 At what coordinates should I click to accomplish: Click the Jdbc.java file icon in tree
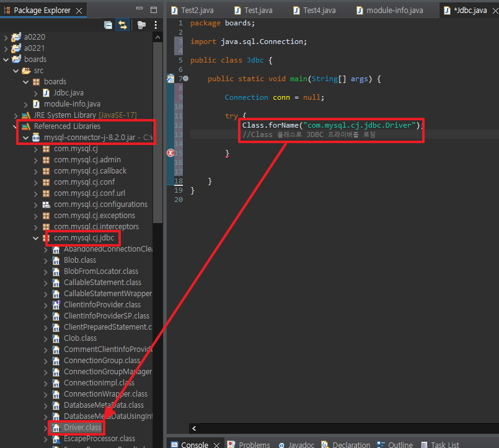(46, 93)
